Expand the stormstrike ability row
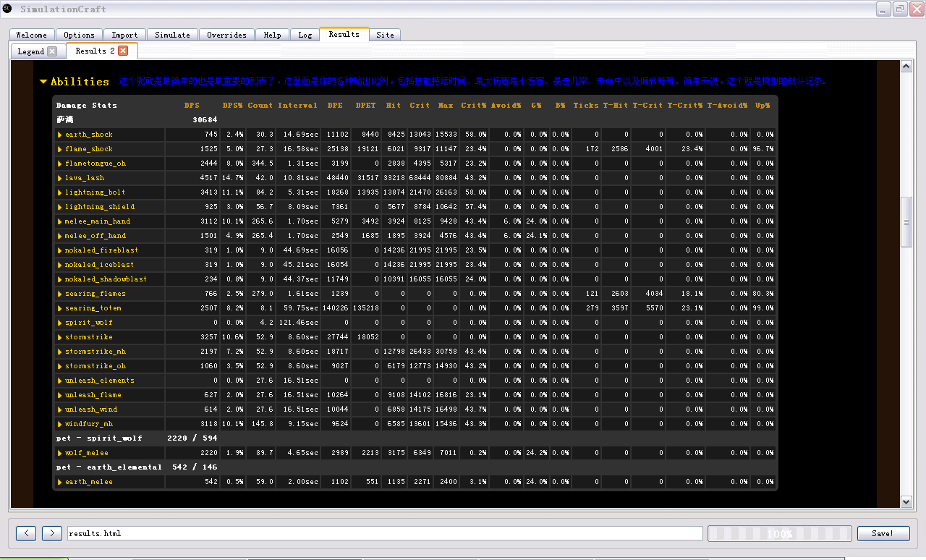Screen dimensions: 926x560 point(60,337)
